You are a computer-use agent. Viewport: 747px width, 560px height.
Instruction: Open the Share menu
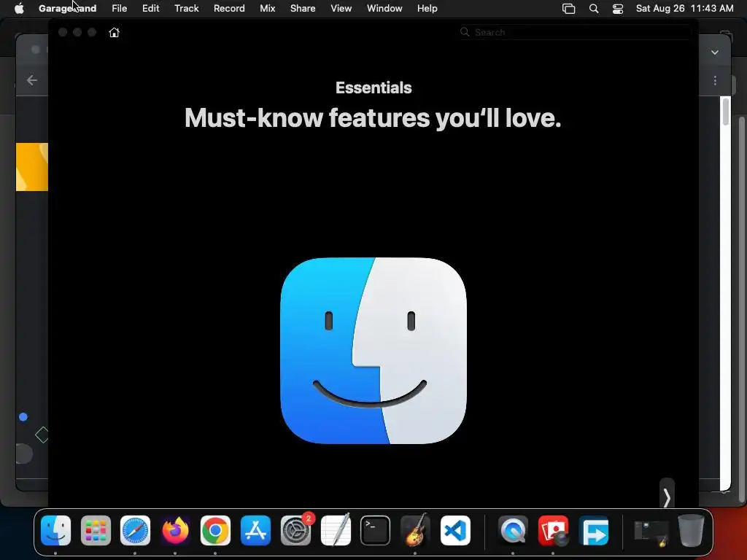pyautogui.click(x=303, y=8)
